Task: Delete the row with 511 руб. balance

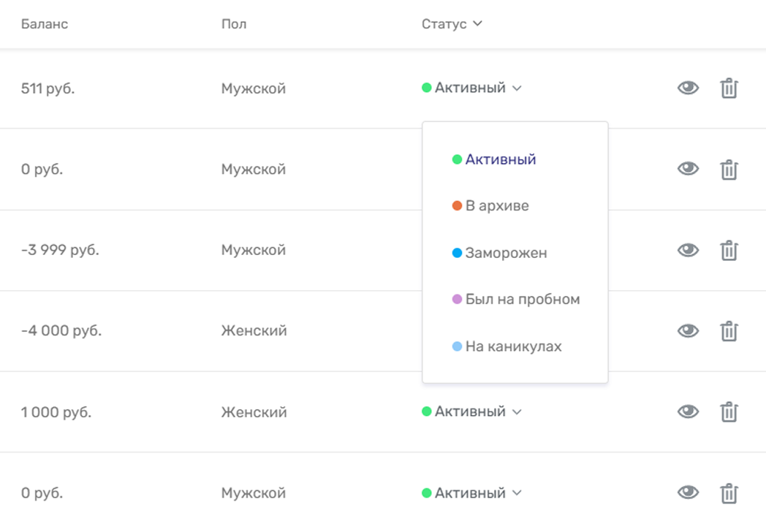Action: click(729, 88)
